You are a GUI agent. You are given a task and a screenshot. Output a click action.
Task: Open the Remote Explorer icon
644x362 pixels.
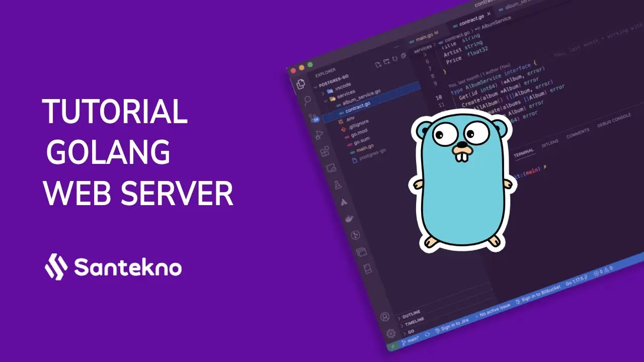(331, 168)
